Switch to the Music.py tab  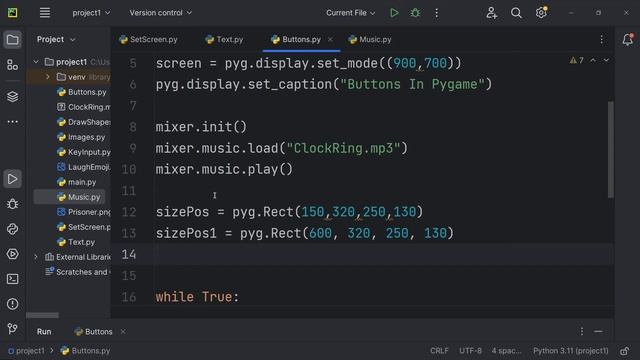tap(370, 40)
